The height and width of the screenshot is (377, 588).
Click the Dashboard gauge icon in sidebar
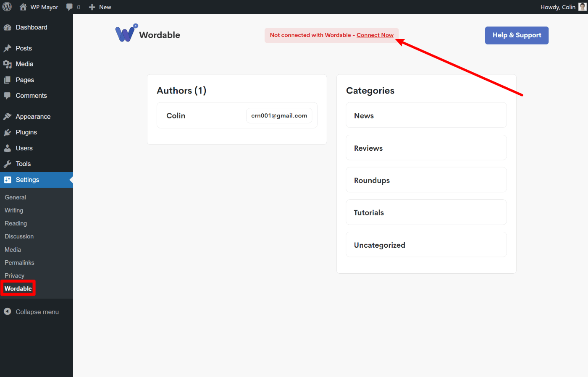coord(8,27)
